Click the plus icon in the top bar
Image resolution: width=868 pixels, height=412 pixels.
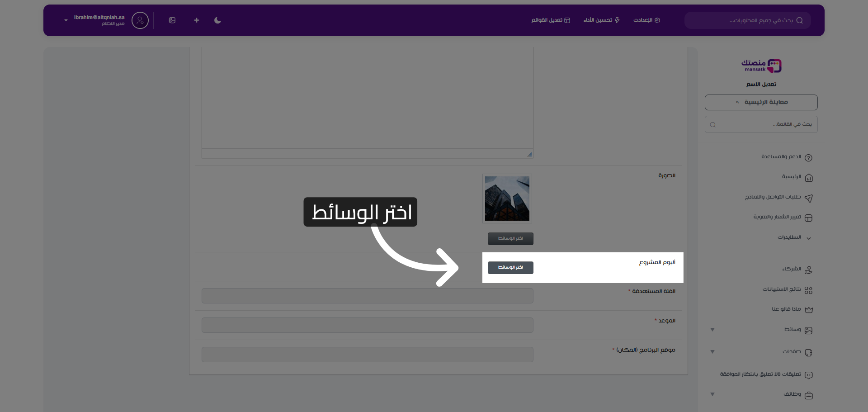(x=196, y=20)
